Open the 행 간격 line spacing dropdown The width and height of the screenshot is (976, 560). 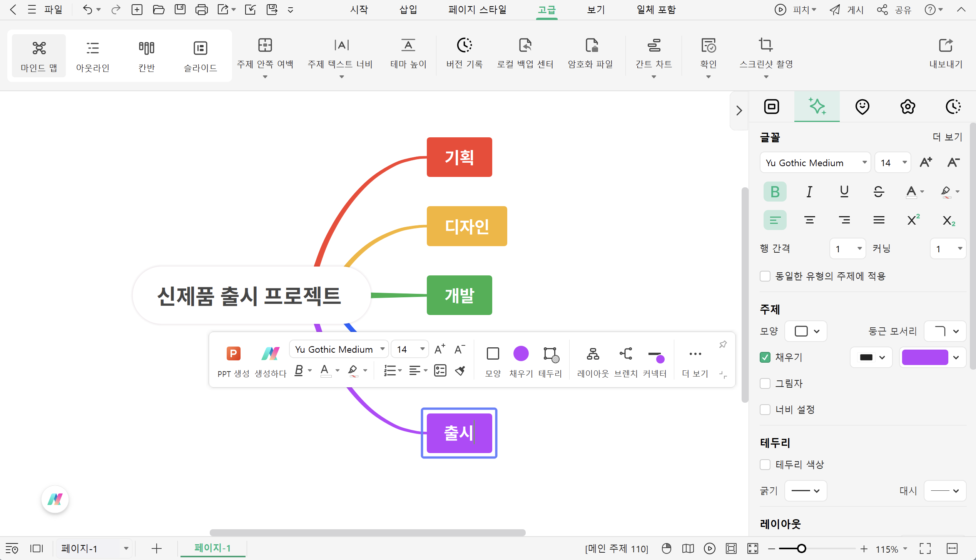pos(847,248)
